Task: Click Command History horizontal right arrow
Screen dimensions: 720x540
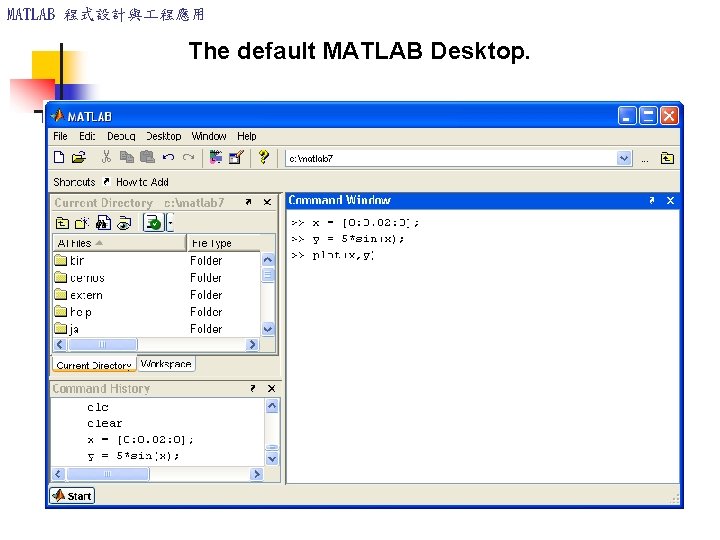Action: coord(257,474)
